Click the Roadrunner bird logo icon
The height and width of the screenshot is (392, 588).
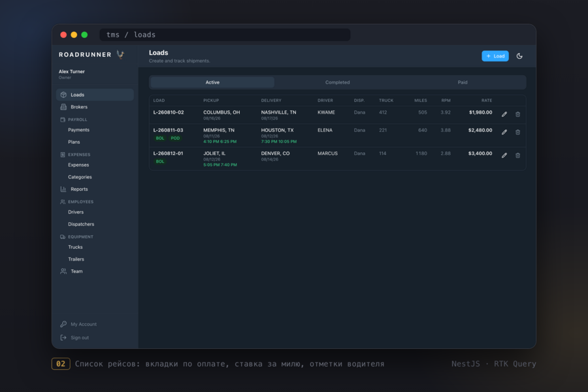(120, 54)
